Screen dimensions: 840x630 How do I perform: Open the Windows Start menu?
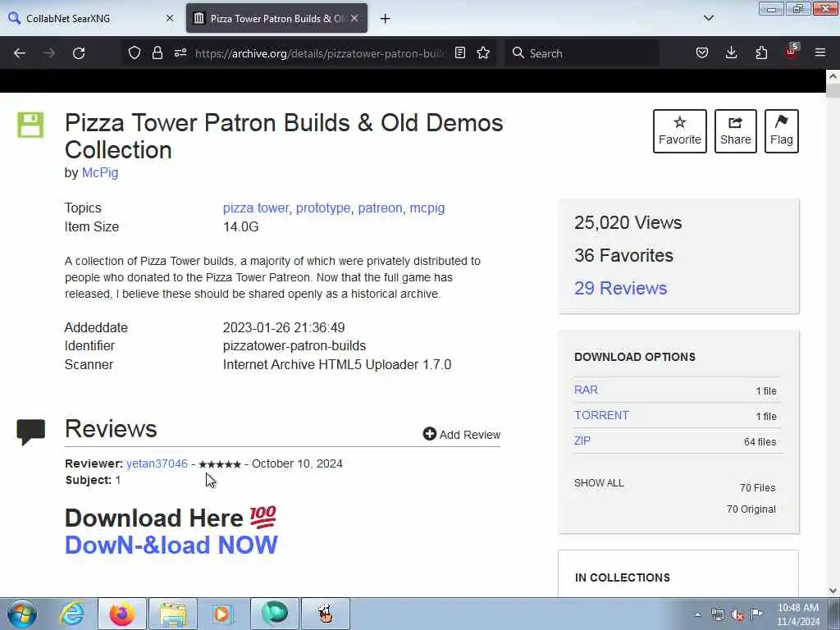(22, 614)
